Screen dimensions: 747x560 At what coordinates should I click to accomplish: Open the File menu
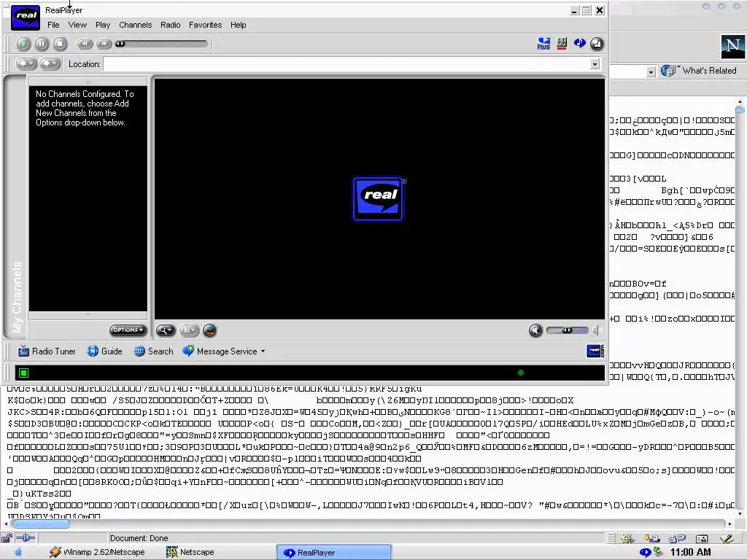tap(53, 25)
